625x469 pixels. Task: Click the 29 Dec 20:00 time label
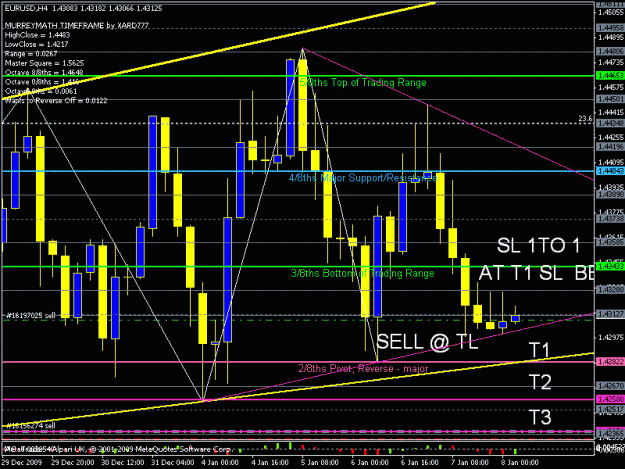click(x=73, y=463)
